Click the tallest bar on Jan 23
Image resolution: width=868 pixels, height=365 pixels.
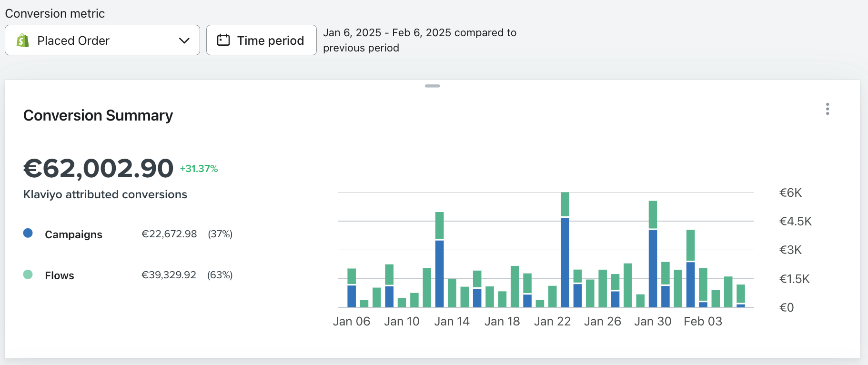point(565,250)
